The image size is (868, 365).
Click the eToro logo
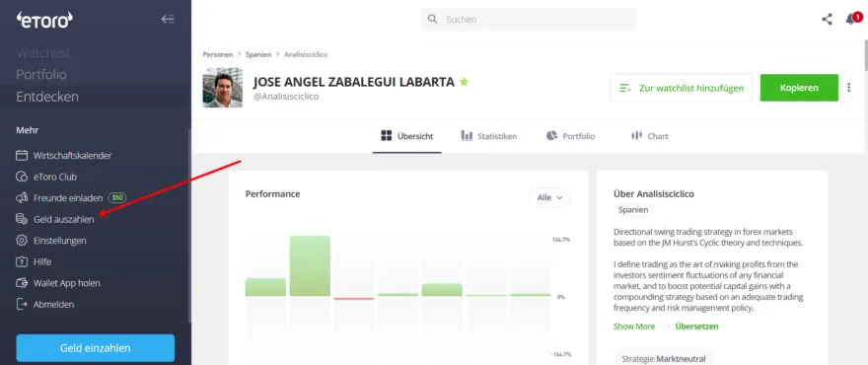pyautogui.click(x=44, y=20)
